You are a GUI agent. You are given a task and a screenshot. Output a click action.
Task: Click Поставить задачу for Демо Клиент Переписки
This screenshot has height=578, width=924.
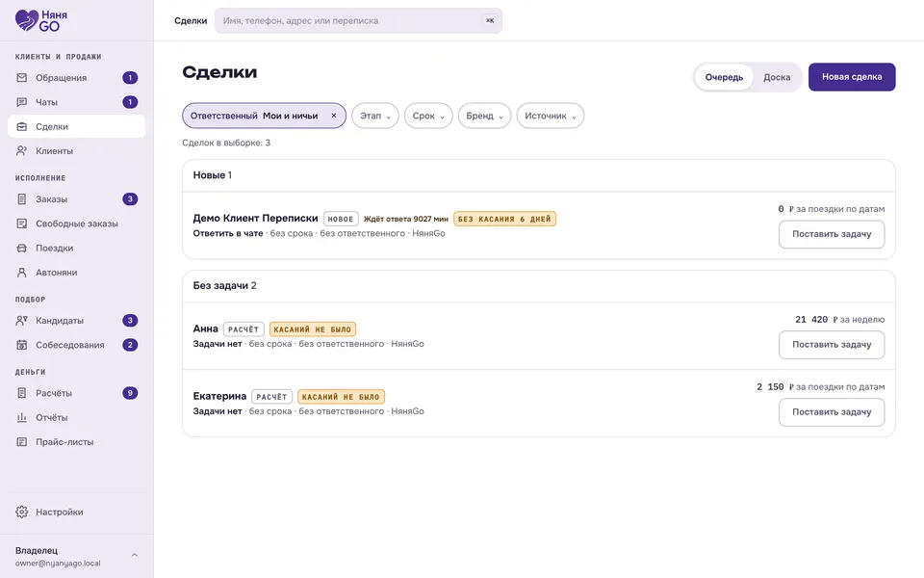[832, 234]
